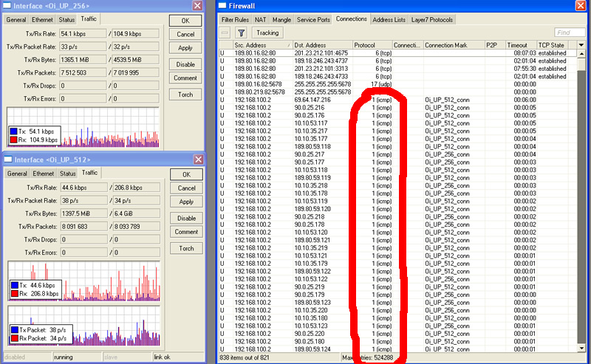Select Traffic tab in Oi_UP_512 window
The width and height of the screenshot is (591, 364).
click(89, 173)
